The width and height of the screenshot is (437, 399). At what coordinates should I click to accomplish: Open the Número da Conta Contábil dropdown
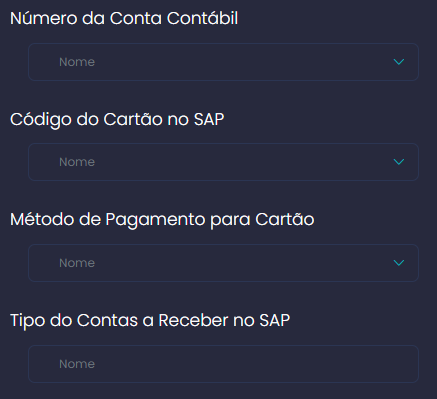[x=223, y=62]
